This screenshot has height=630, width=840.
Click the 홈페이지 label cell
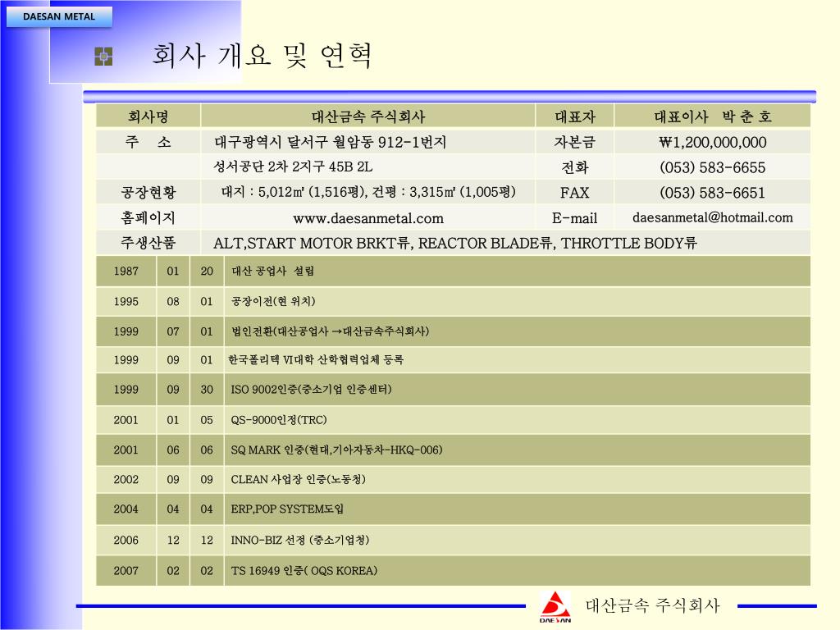pyautogui.click(x=148, y=217)
